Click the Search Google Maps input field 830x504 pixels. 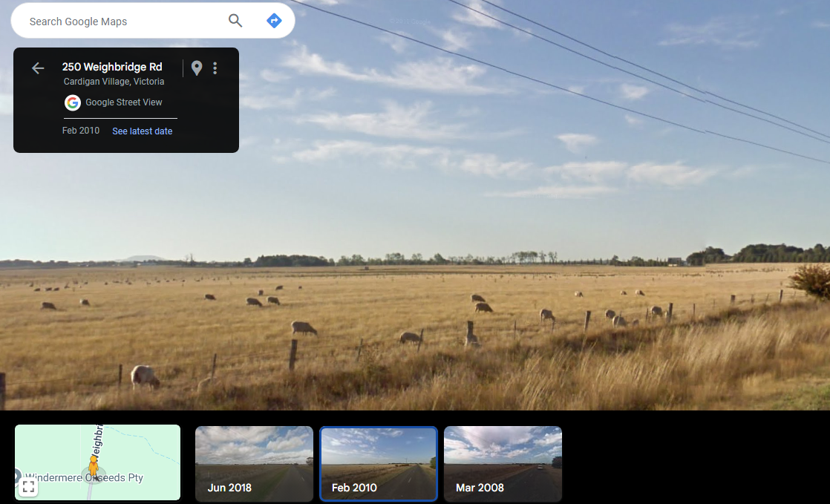coord(122,22)
